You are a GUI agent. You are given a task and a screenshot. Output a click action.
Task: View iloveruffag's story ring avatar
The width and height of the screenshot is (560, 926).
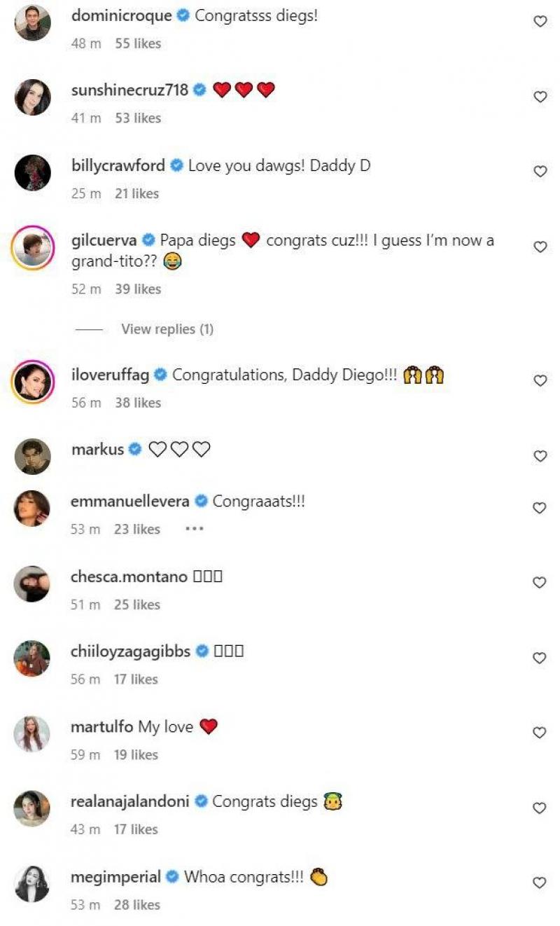point(32,382)
